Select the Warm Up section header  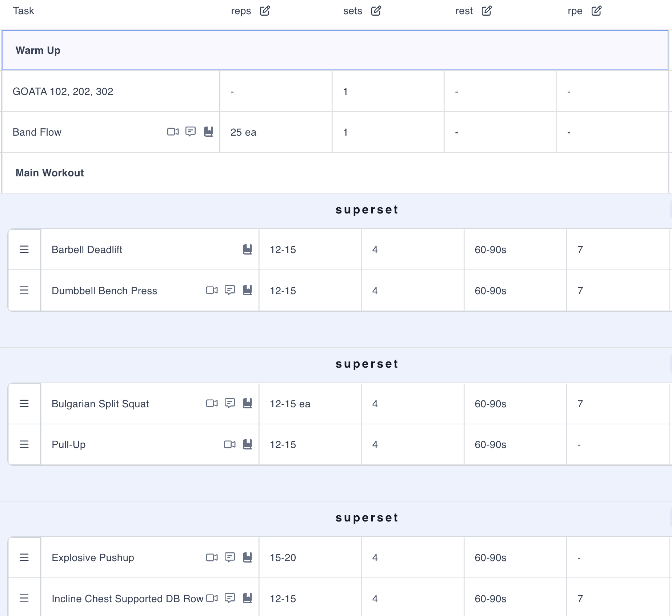[38, 50]
